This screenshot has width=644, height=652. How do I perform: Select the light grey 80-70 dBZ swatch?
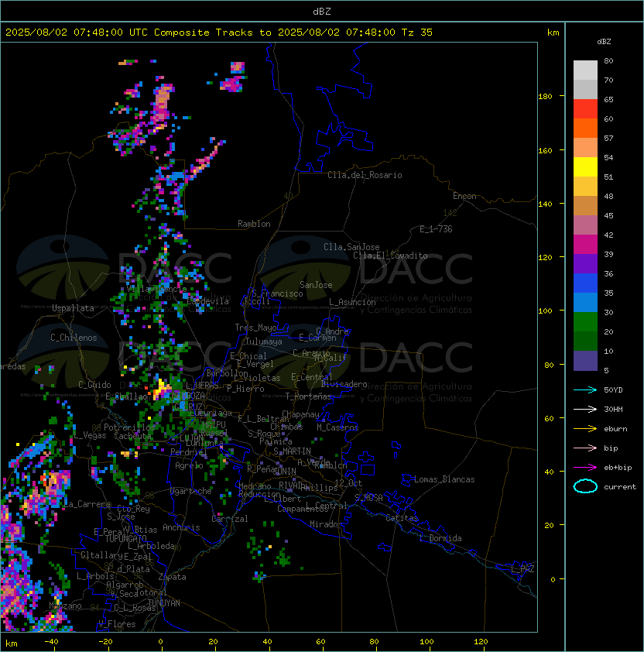[585, 70]
